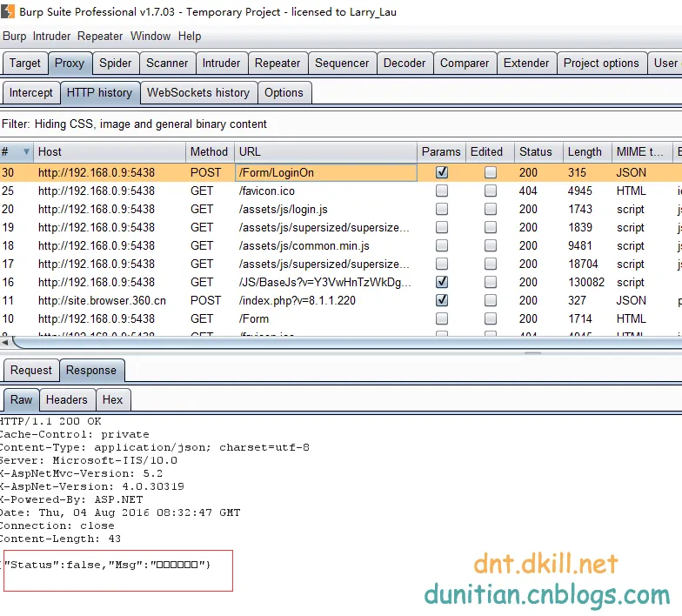682x616 pixels.
Task: Sort history by Length column header
Action: click(585, 151)
